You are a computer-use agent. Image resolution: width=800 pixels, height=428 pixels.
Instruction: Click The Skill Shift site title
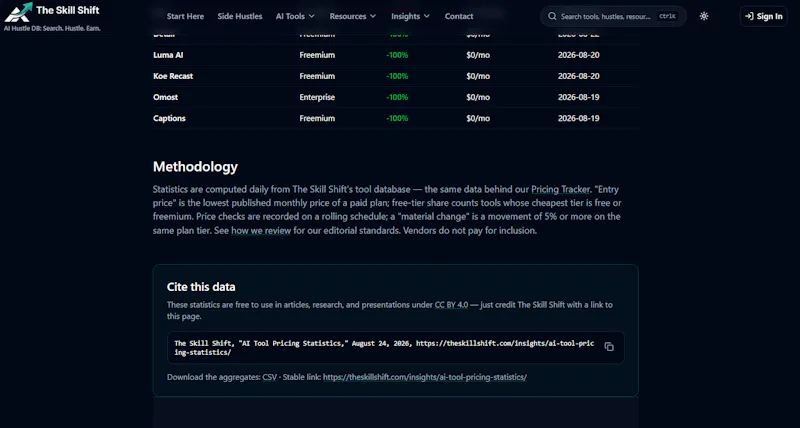pos(67,10)
